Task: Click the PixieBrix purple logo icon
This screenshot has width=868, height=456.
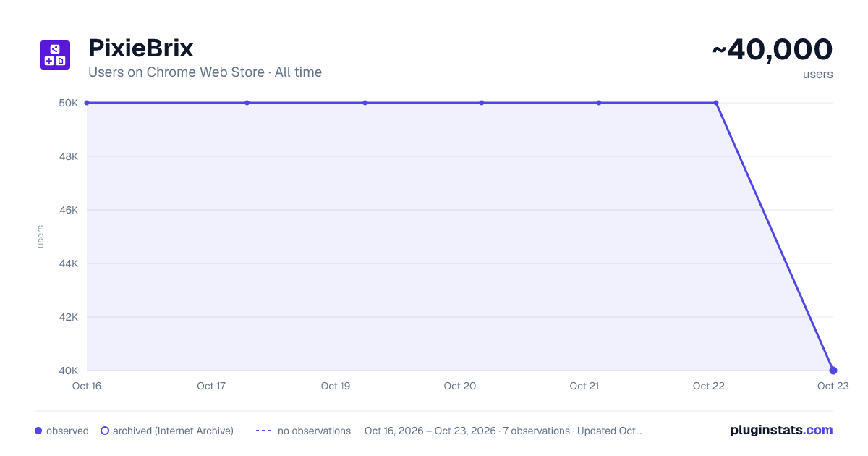Action: [x=55, y=55]
